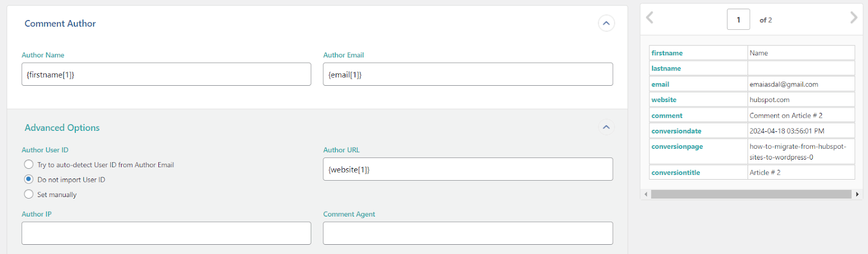
Task: Select Do not import User ID
Action: (29, 179)
